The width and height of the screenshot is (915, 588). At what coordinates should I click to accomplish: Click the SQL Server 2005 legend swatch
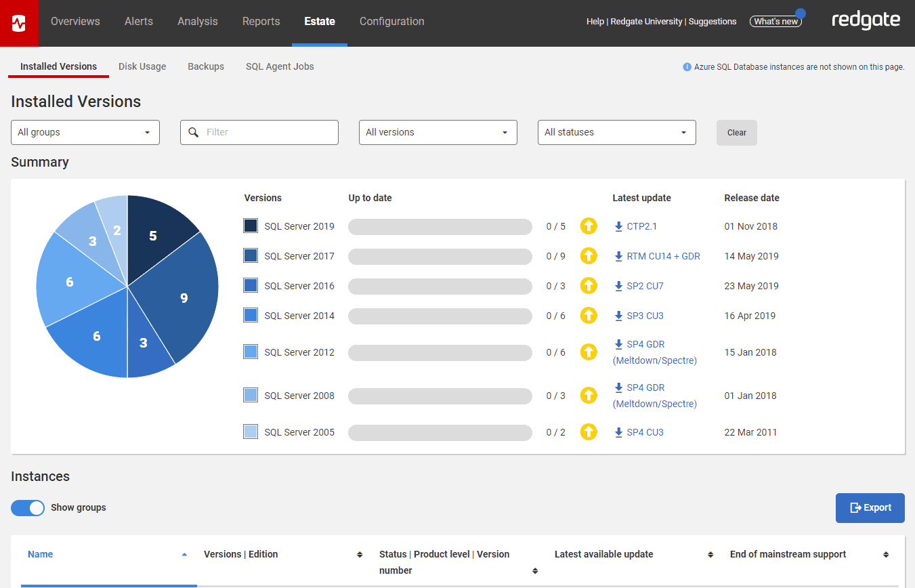(x=251, y=432)
